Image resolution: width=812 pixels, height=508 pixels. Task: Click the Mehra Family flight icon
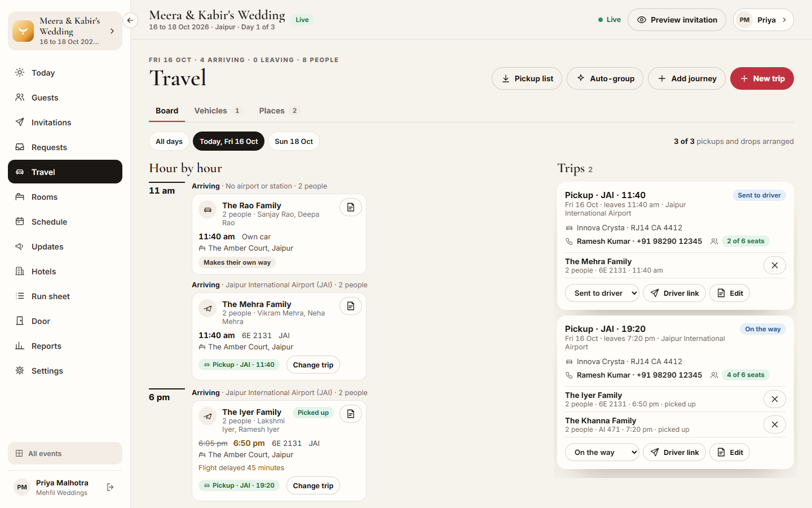tap(208, 309)
